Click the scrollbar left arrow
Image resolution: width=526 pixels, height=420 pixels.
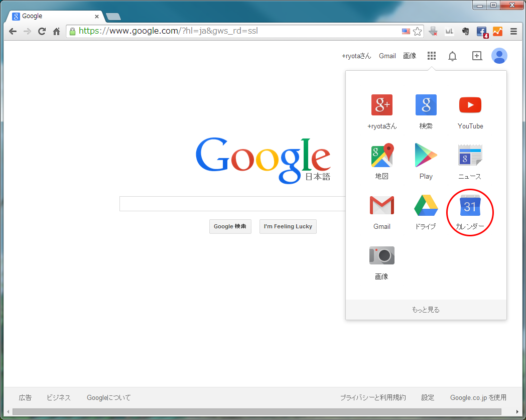tap(8, 411)
